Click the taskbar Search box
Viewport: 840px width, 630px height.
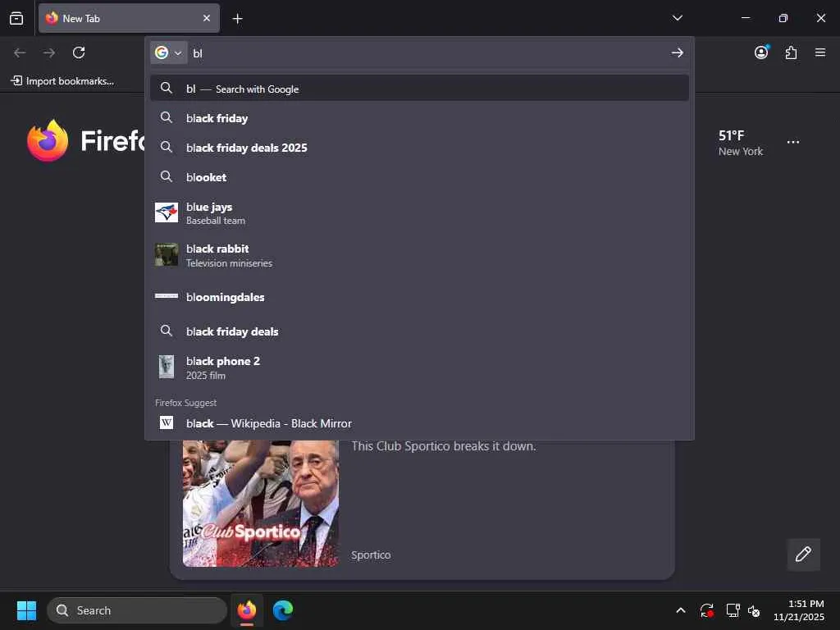pos(137,610)
